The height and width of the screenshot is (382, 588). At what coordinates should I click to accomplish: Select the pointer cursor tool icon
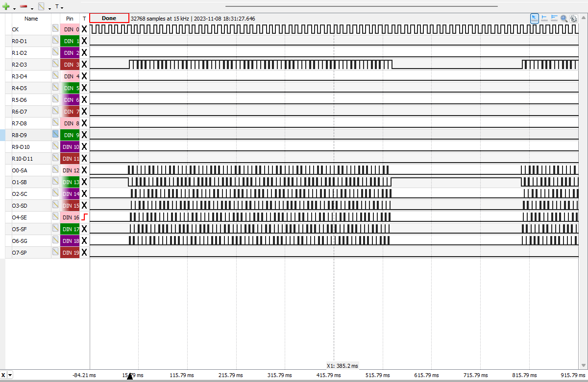pos(535,18)
